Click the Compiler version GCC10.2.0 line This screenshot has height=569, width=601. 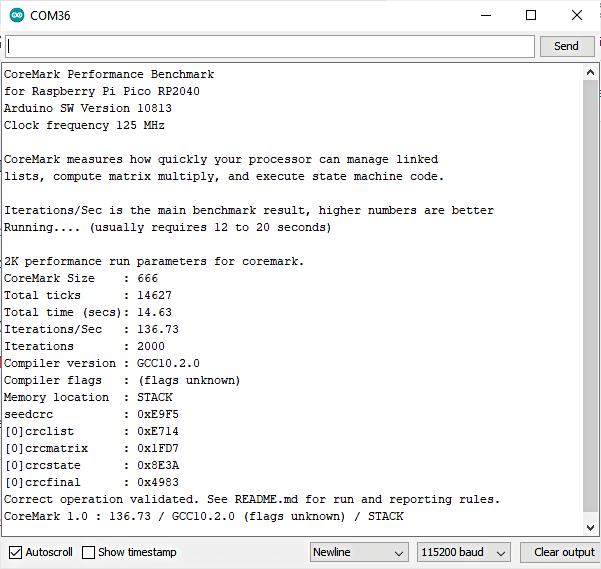[x=103, y=363]
